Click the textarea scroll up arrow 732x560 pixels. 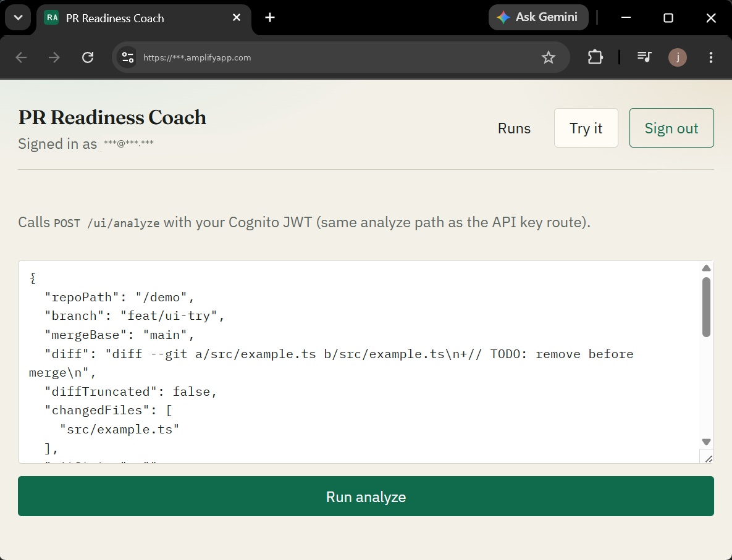[706, 268]
